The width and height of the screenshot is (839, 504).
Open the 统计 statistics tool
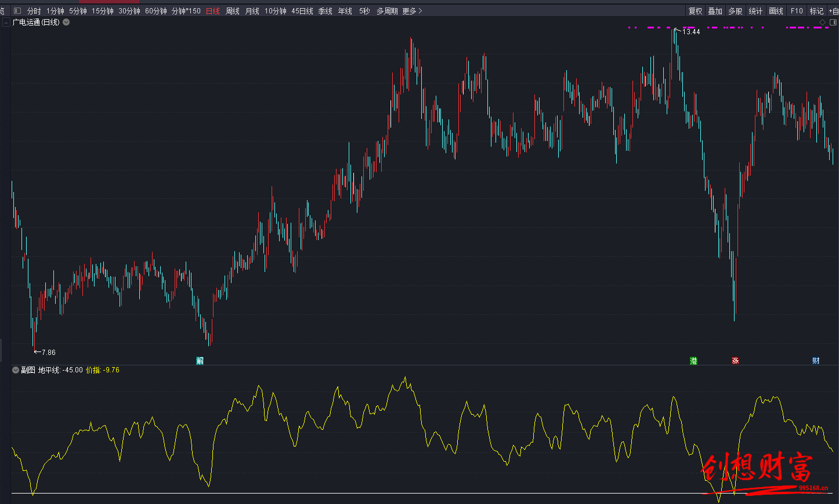(755, 11)
